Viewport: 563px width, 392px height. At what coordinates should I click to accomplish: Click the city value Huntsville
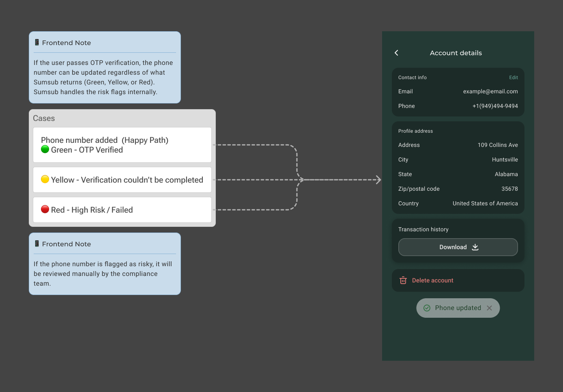(x=505, y=159)
